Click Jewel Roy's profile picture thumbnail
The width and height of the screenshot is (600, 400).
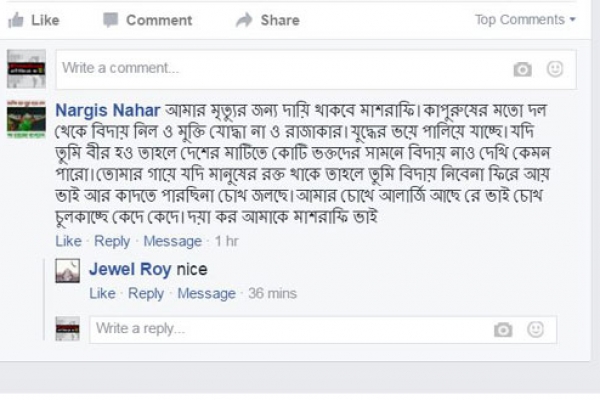(x=67, y=270)
